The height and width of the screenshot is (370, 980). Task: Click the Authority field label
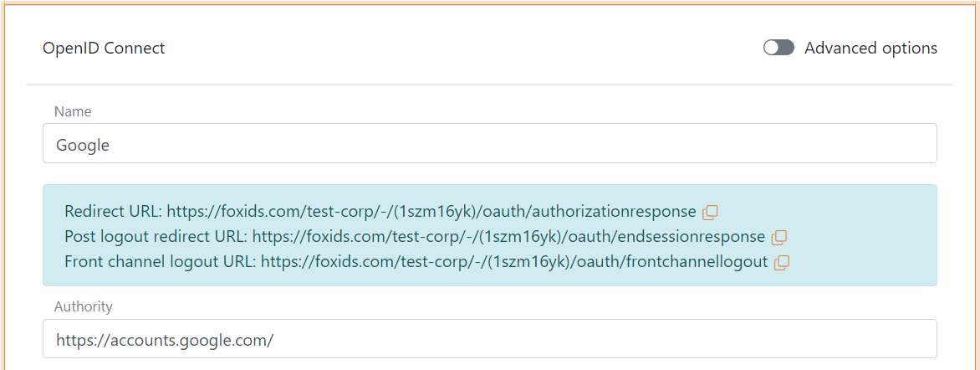pyautogui.click(x=83, y=306)
